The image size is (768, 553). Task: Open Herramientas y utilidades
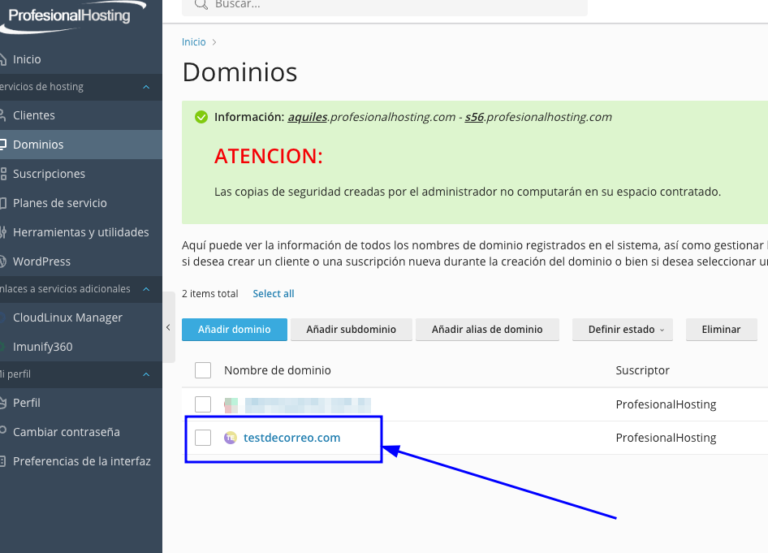tap(81, 232)
